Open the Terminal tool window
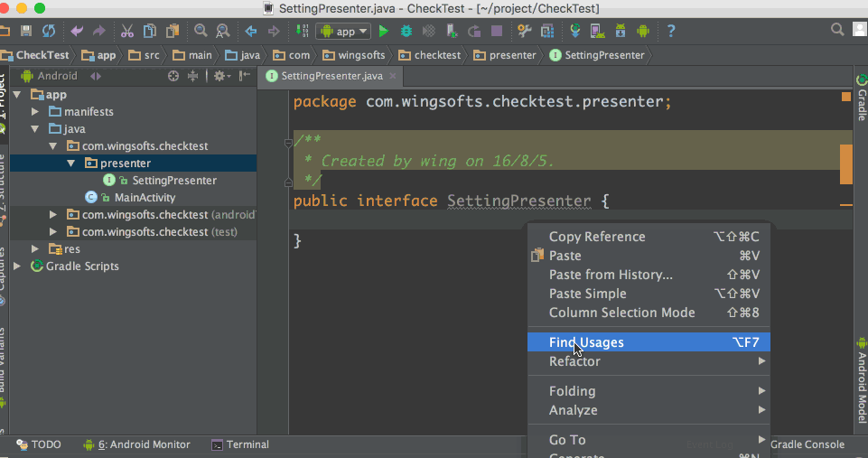868x458 pixels. (x=239, y=444)
